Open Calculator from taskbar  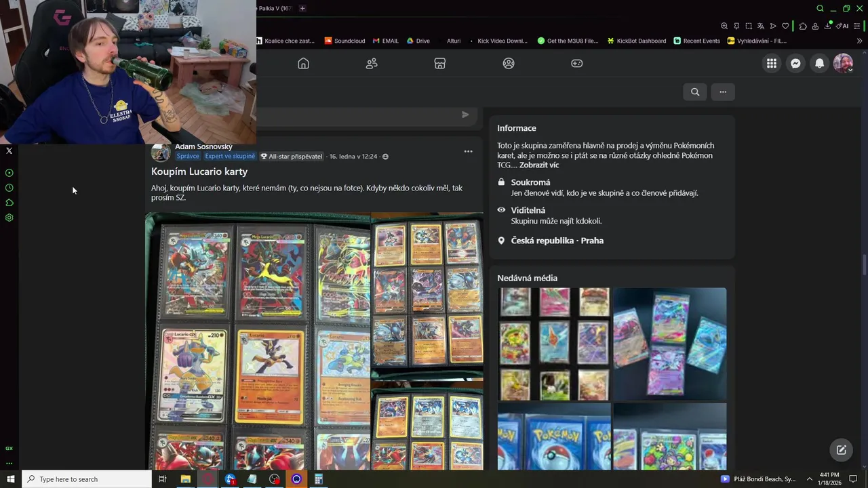[318, 479]
